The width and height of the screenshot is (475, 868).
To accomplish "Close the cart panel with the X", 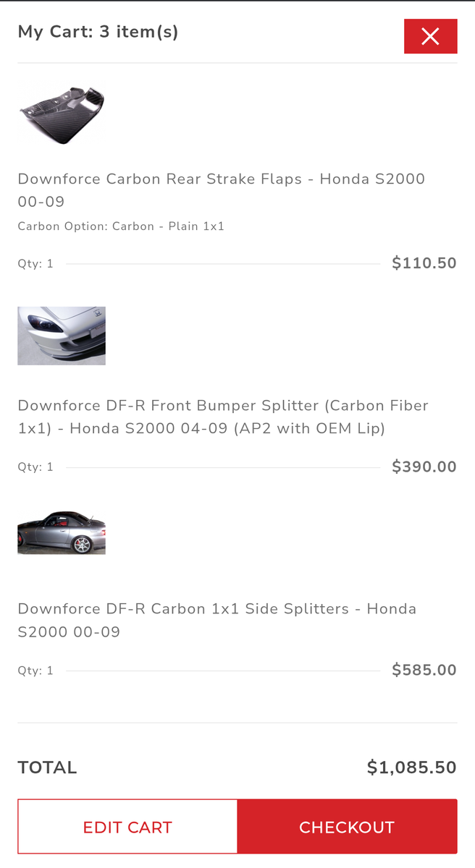I will click(x=430, y=36).
